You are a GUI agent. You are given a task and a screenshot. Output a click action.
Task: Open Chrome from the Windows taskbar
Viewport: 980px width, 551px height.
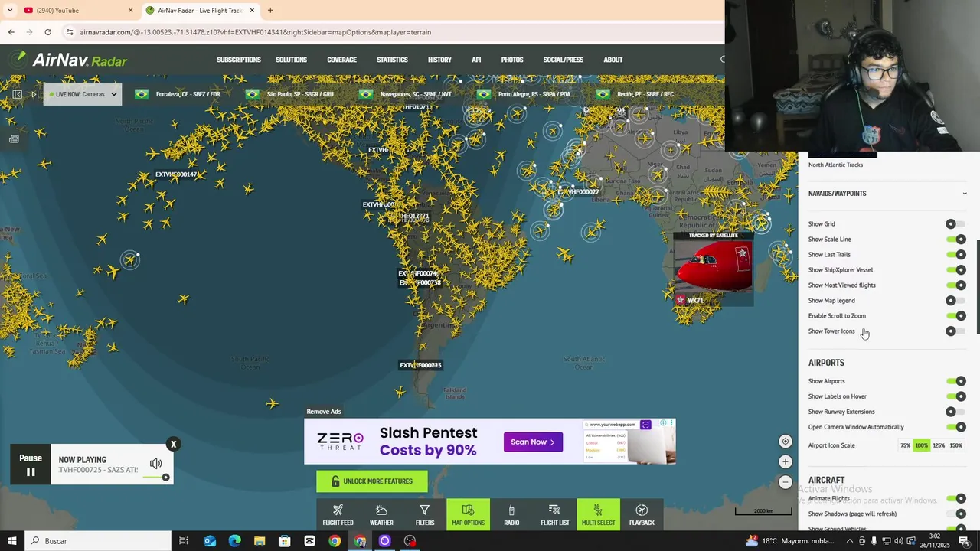tap(335, 541)
